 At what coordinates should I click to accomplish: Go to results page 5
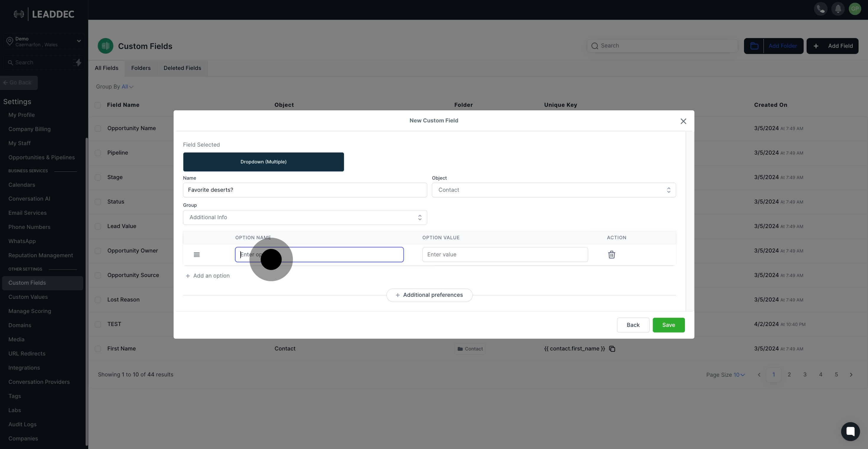pos(836,375)
